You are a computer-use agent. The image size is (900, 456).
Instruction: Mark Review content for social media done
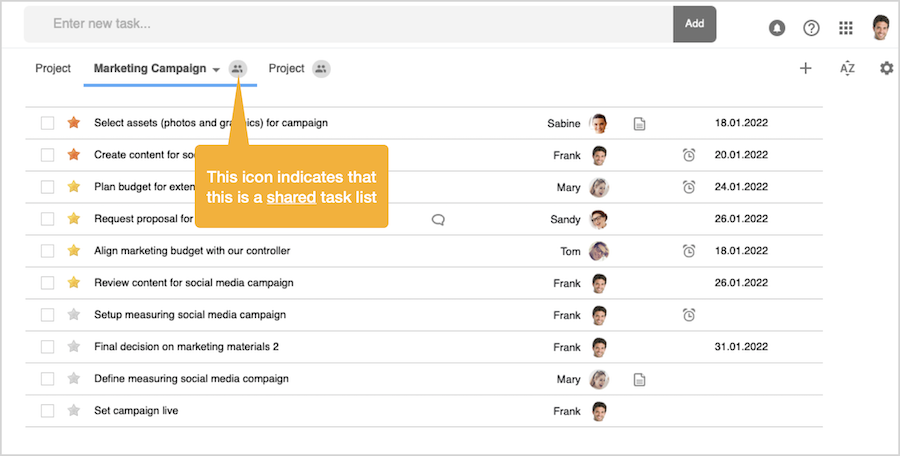click(47, 283)
